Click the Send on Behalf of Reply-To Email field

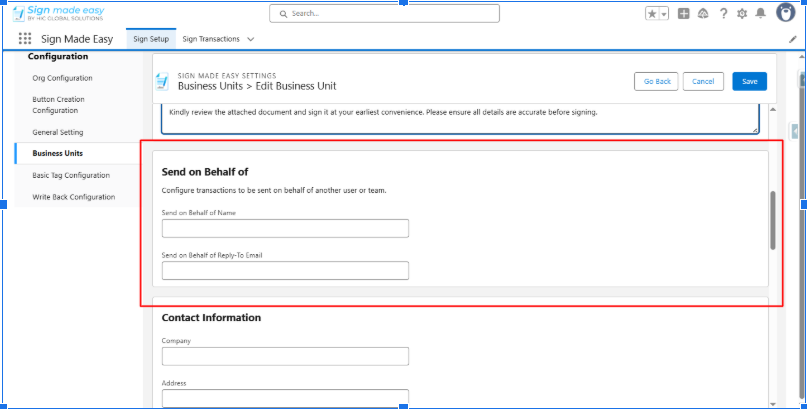pos(285,271)
